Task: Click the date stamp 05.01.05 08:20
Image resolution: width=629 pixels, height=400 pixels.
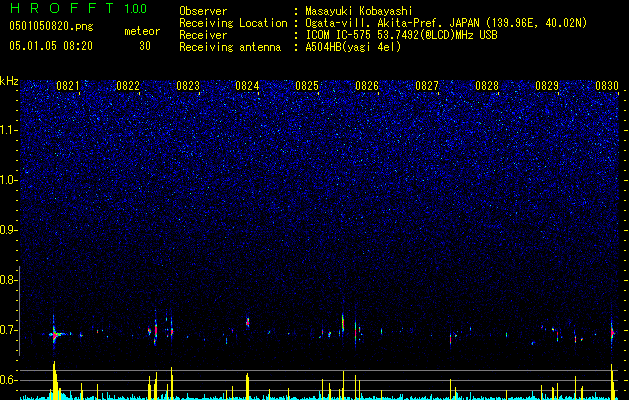Action: click(x=51, y=46)
